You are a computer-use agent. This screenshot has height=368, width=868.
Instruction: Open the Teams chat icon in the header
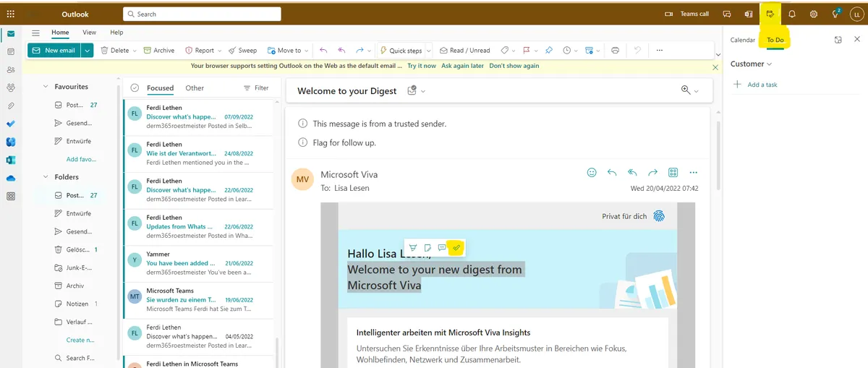[x=727, y=14]
